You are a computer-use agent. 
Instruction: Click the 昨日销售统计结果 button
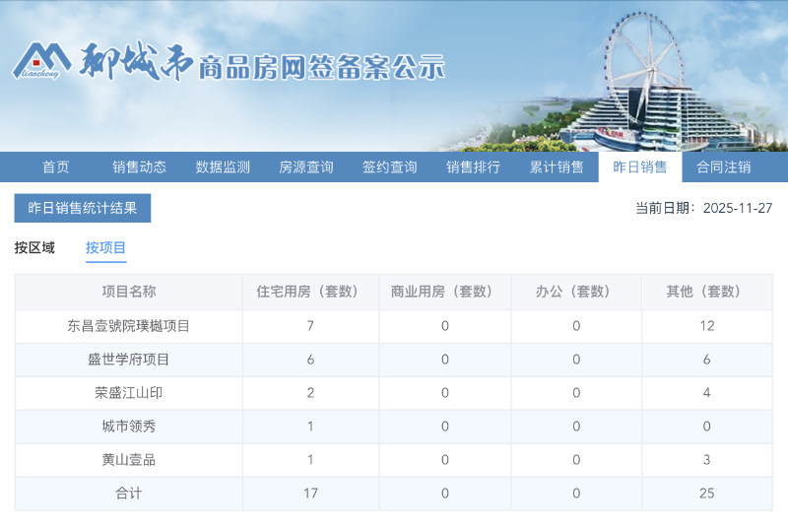(83, 208)
